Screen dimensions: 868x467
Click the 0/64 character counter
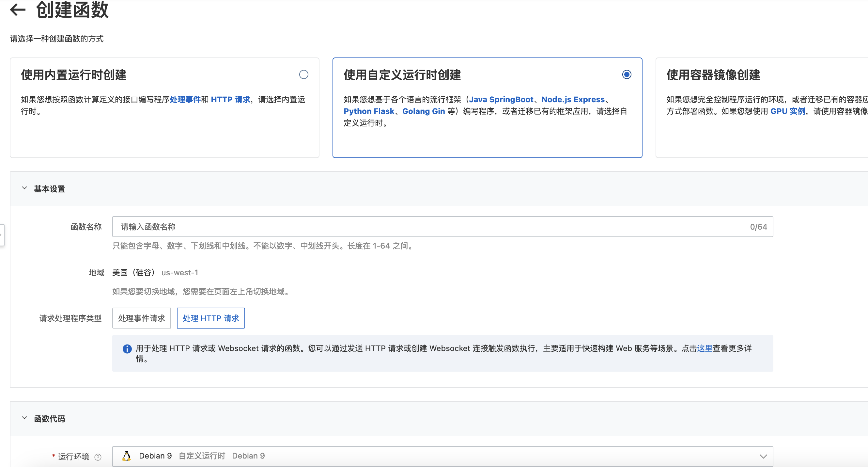coord(758,227)
